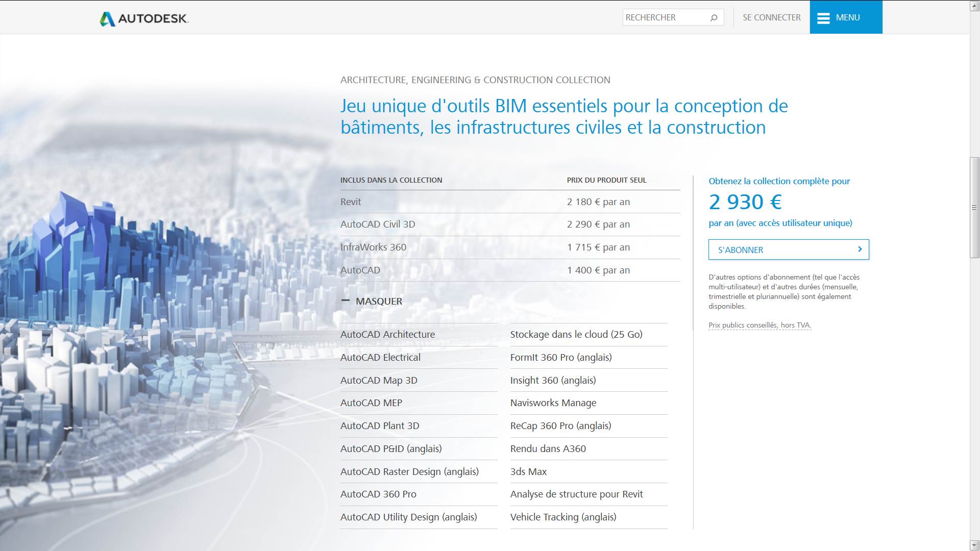Click the arrow chevron on S'abonner

coord(860,249)
